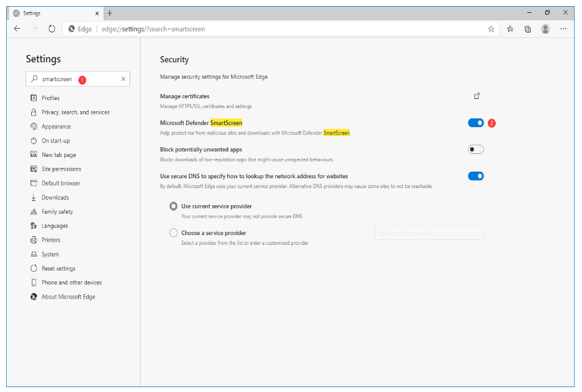
Task: Click the Edge site identity label
Action: tap(80, 29)
